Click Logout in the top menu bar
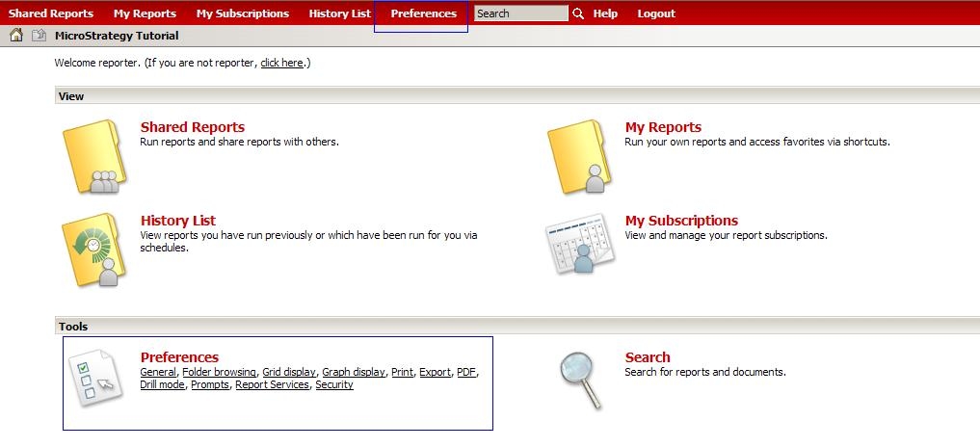The height and width of the screenshot is (447, 980). (x=656, y=13)
